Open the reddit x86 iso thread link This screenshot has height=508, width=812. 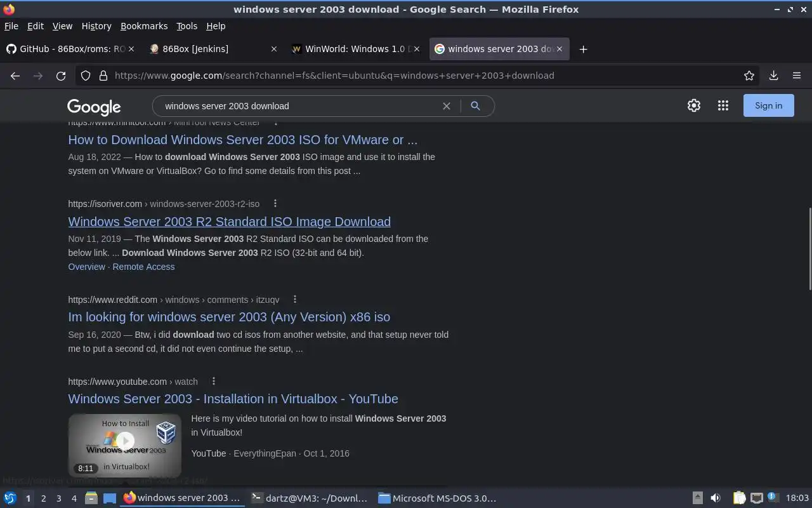(x=229, y=317)
